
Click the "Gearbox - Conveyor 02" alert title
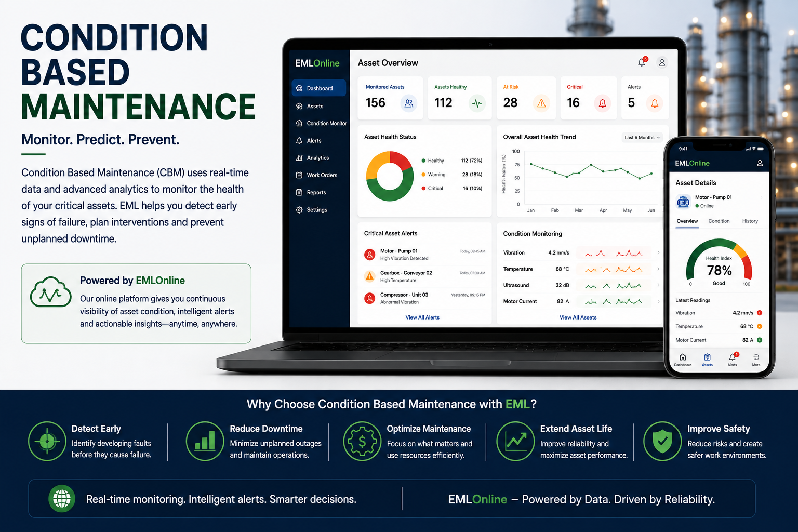click(406, 273)
